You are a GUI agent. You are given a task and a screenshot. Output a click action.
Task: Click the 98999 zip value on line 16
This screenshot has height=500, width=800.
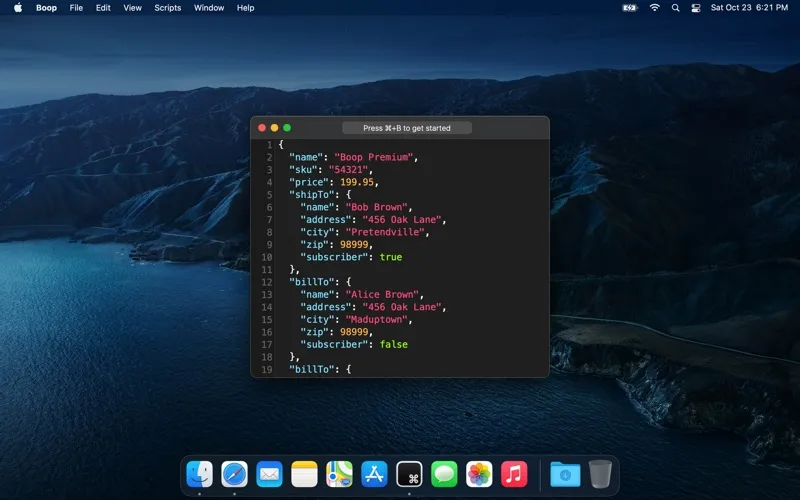[354, 332]
